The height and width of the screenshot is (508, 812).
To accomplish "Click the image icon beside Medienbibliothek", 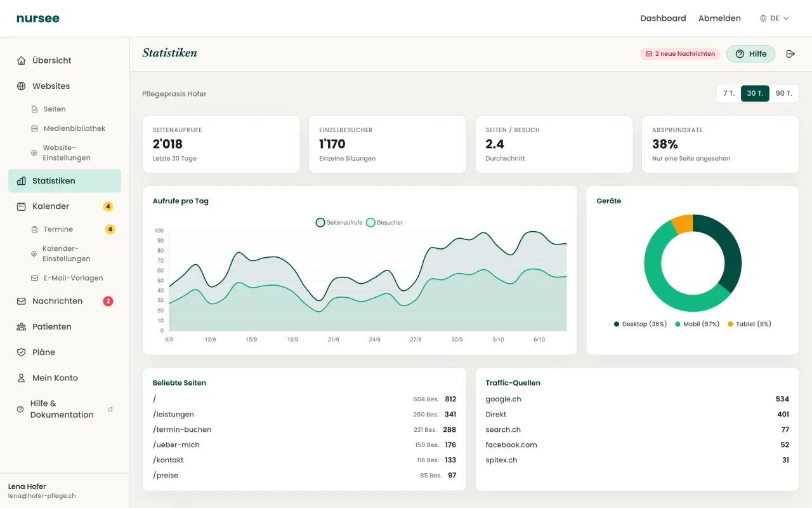I will [x=34, y=128].
